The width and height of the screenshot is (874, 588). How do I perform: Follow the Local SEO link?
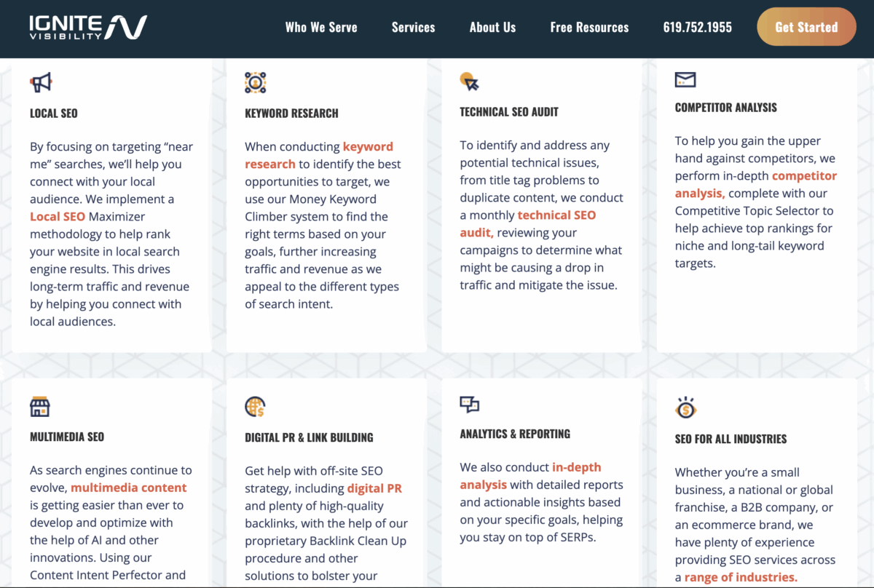click(x=58, y=216)
